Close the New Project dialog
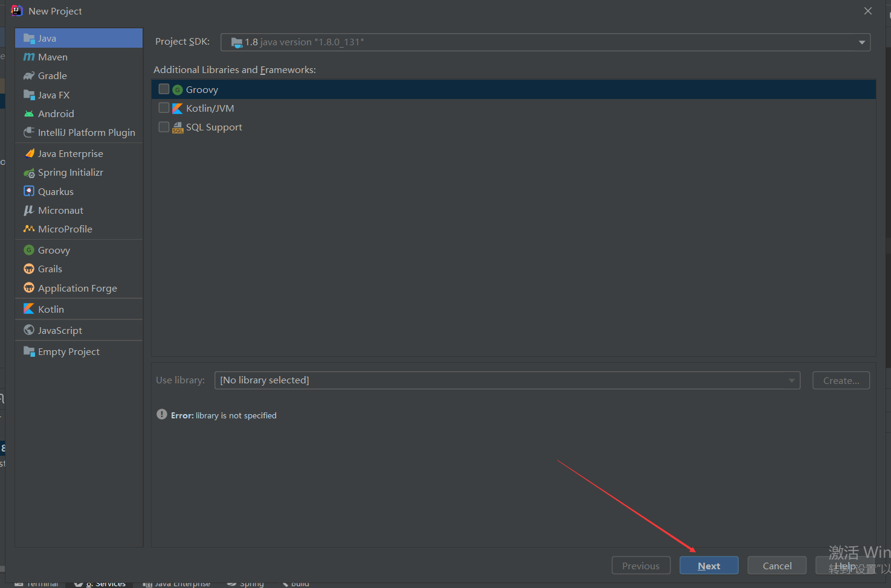The height and width of the screenshot is (588, 891). point(868,11)
